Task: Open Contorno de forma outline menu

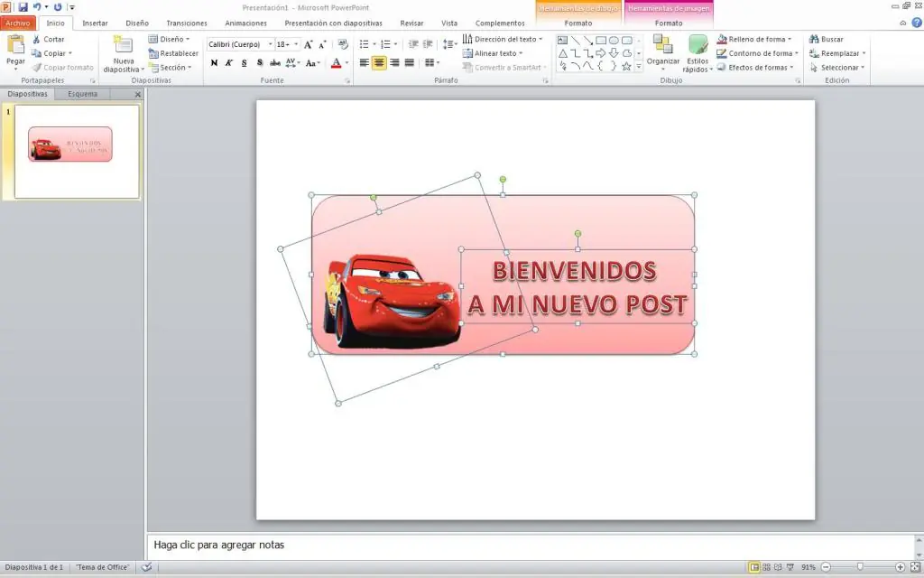Action: (757, 53)
